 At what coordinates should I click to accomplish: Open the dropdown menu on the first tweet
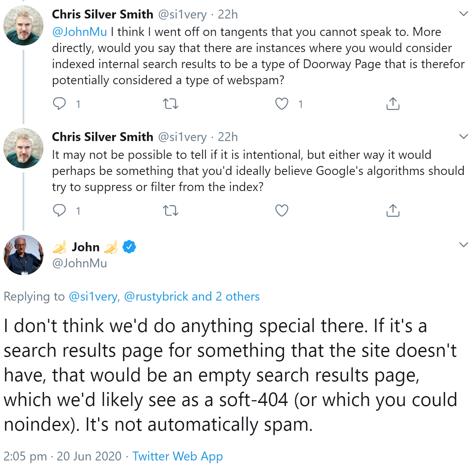(464, 13)
